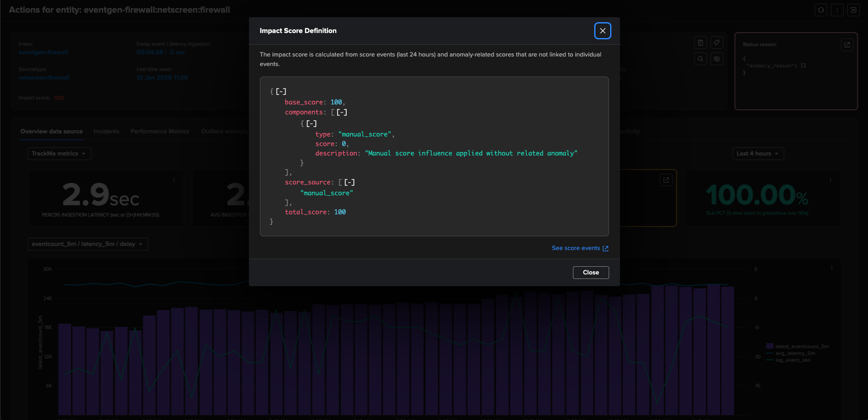
Task: Collapse the components array toggle
Action: pyautogui.click(x=342, y=113)
